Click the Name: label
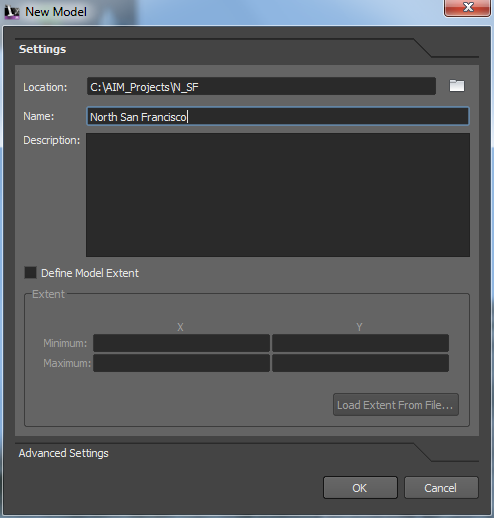This screenshot has height=518, width=494. point(38,116)
